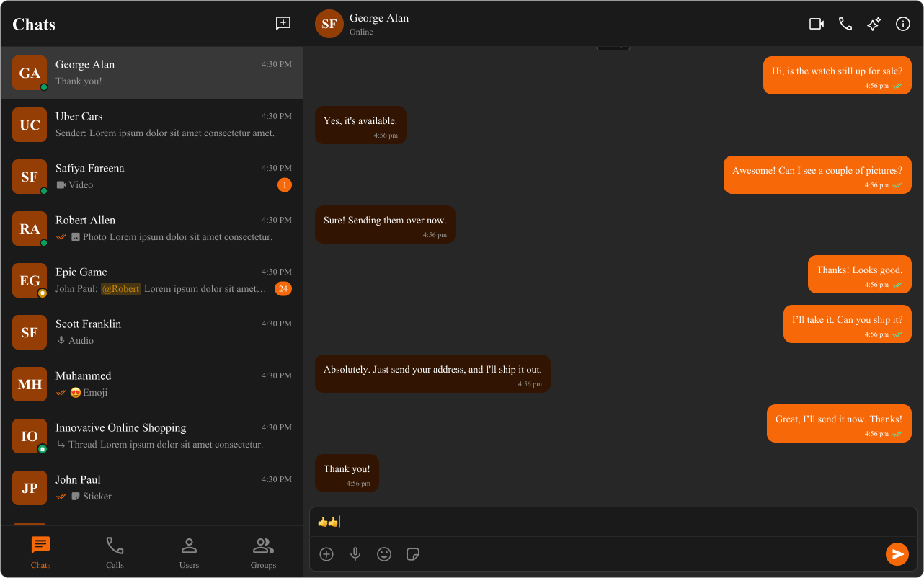Open the AI sparkle assistant icon
This screenshot has height=578, width=924.
[874, 24]
